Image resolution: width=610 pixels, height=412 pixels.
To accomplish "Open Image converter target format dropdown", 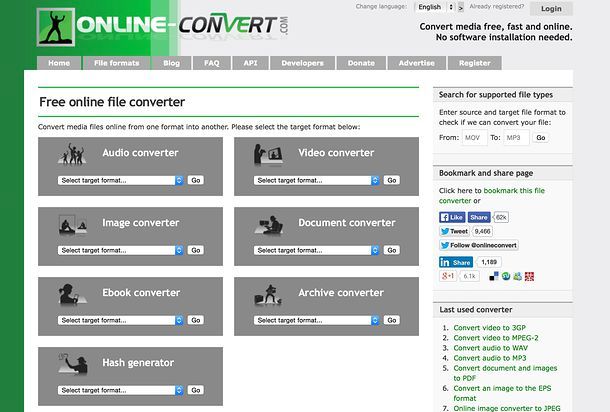I will [x=121, y=250].
